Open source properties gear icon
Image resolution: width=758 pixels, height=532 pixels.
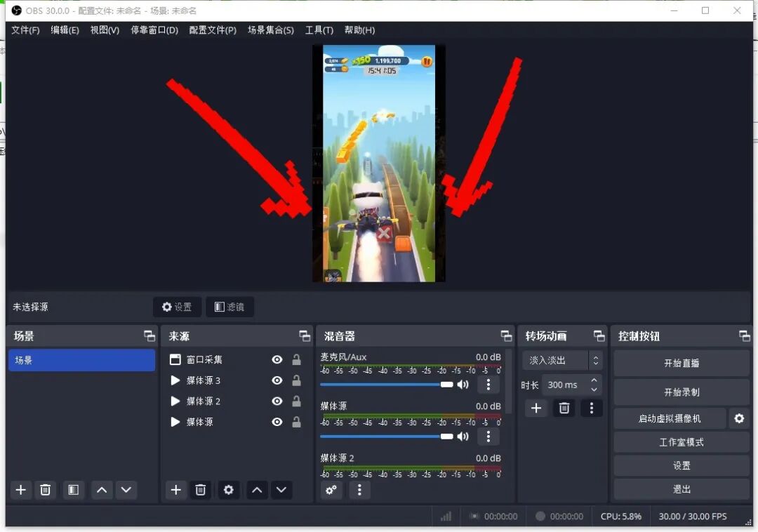(229, 490)
